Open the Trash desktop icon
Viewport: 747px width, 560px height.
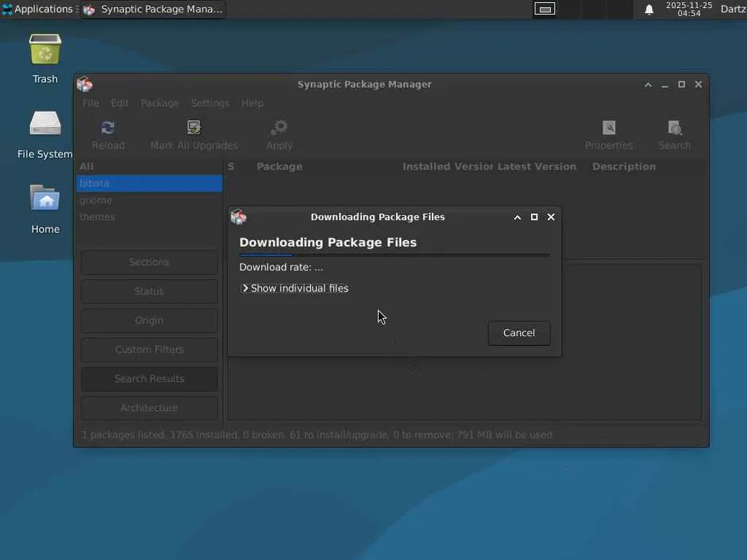tap(45, 50)
